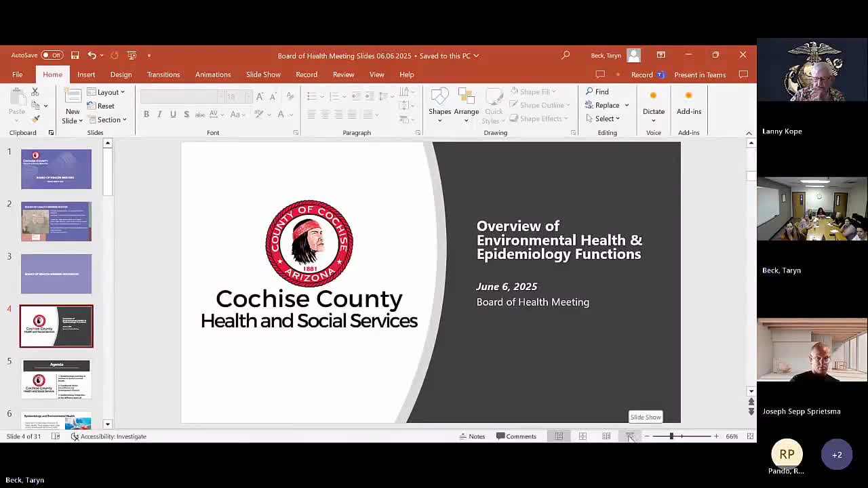Toggle the Comments pane
The height and width of the screenshot is (488, 868).
point(516,436)
